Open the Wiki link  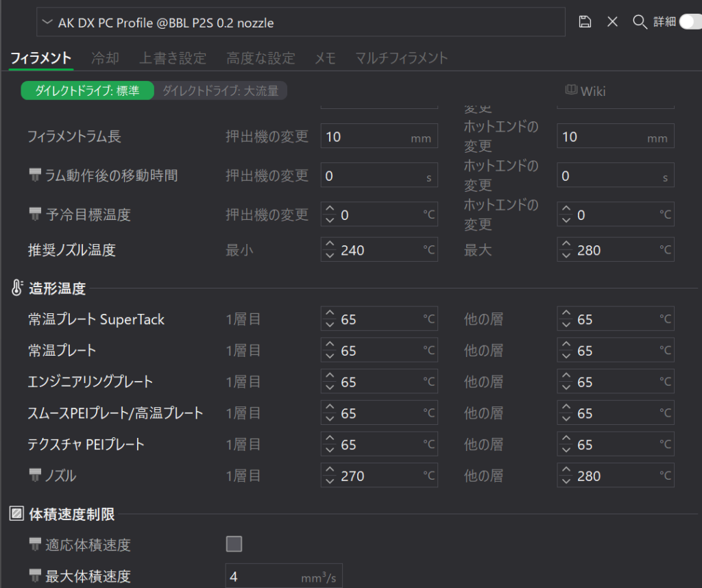tap(585, 91)
